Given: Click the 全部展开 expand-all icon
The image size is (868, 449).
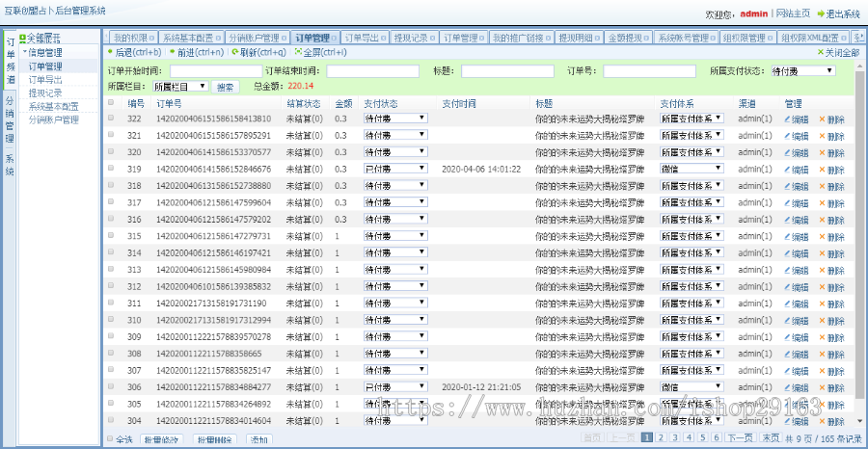Looking at the screenshot, I should coord(23,39).
